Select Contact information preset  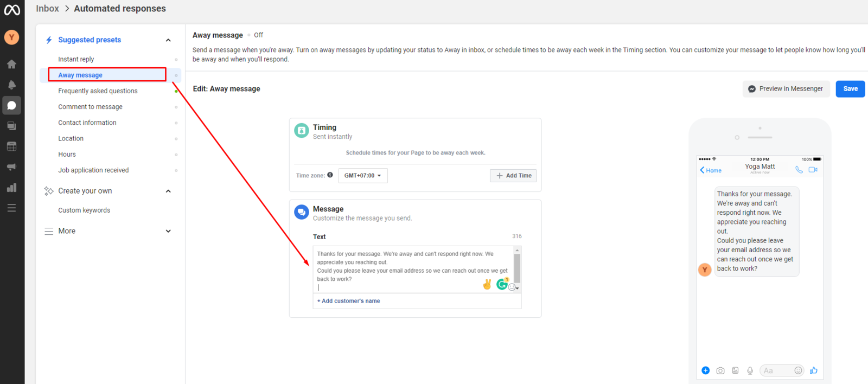point(87,123)
